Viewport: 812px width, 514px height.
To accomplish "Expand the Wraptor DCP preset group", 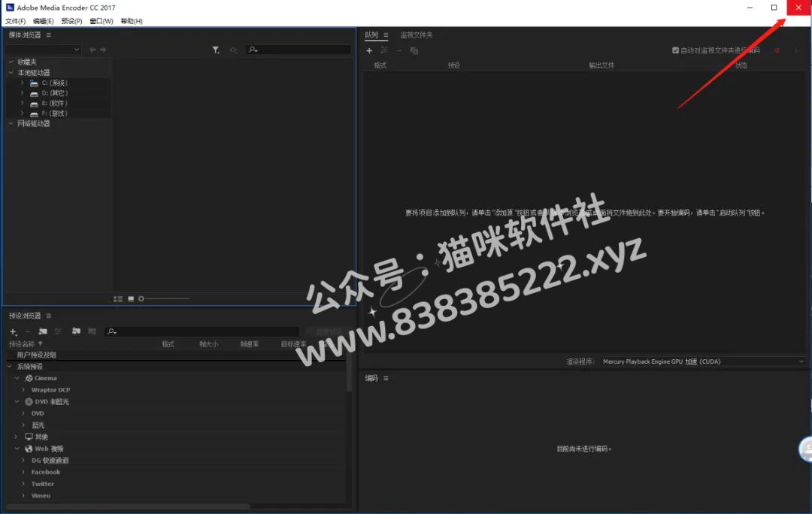I will tap(23, 390).
